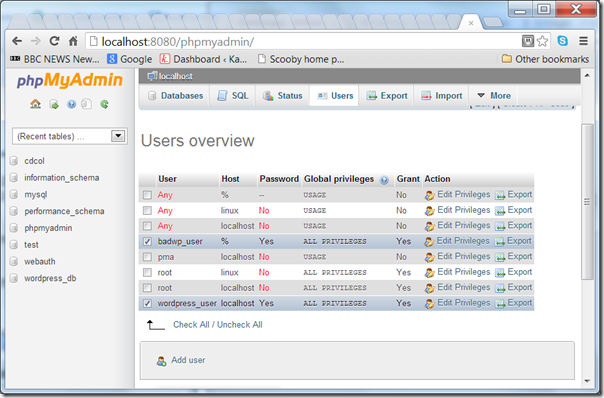Click the Uncheck All link

point(240,325)
